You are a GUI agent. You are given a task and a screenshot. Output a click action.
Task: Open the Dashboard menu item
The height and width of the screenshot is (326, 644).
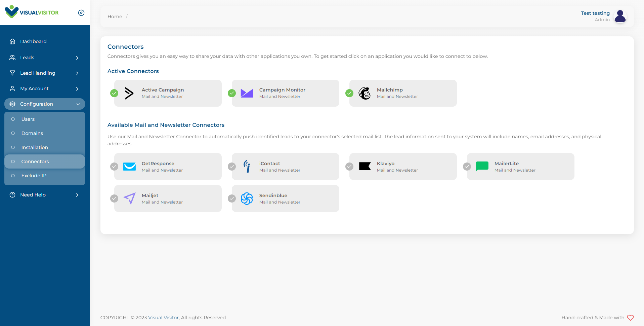[x=45, y=41]
